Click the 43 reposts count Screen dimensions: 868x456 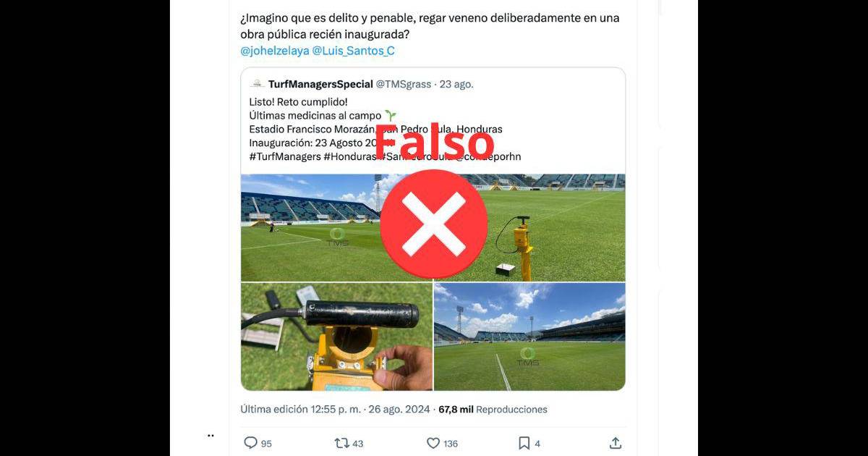(357, 444)
